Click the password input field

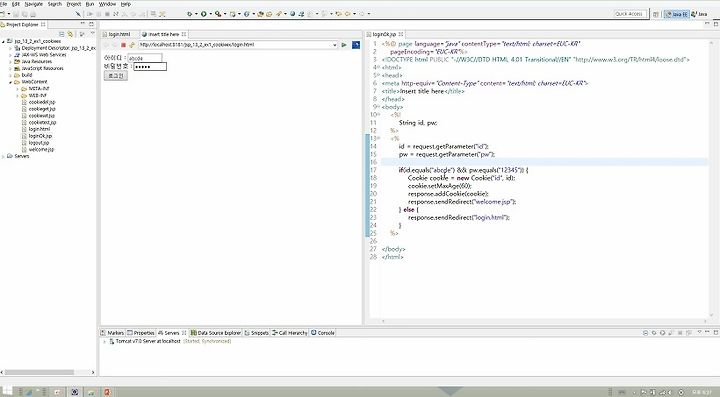pyautogui.click(x=150, y=67)
